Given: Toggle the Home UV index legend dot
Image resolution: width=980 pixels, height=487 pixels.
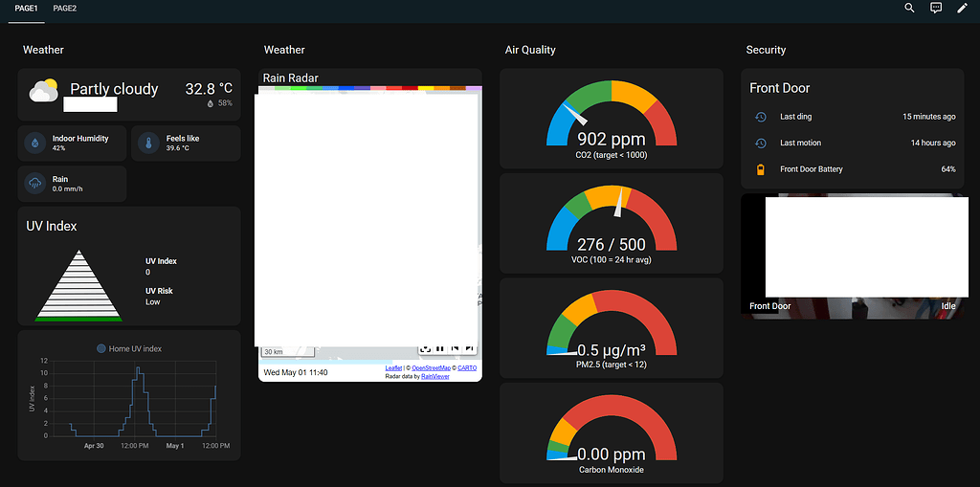Looking at the screenshot, I should [x=101, y=349].
